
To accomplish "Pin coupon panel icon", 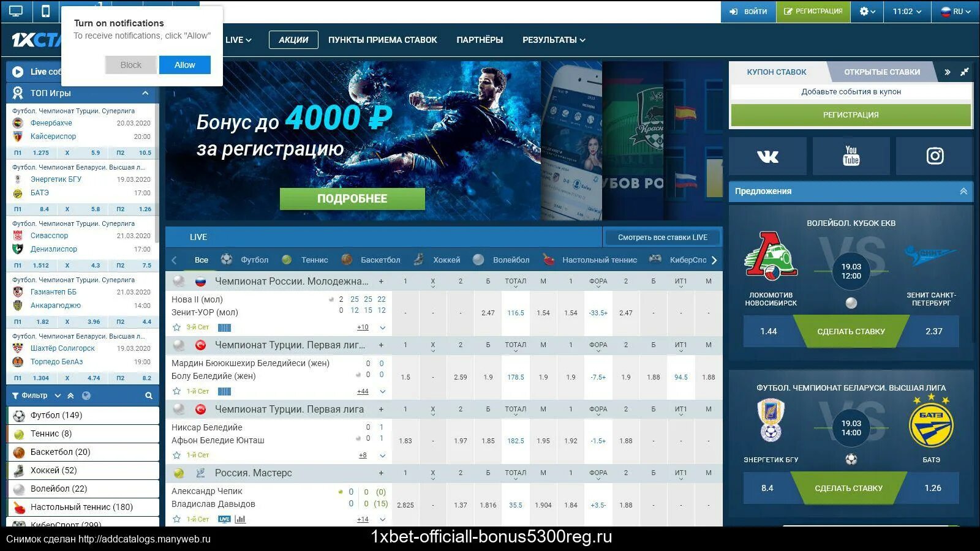I will click(x=965, y=72).
